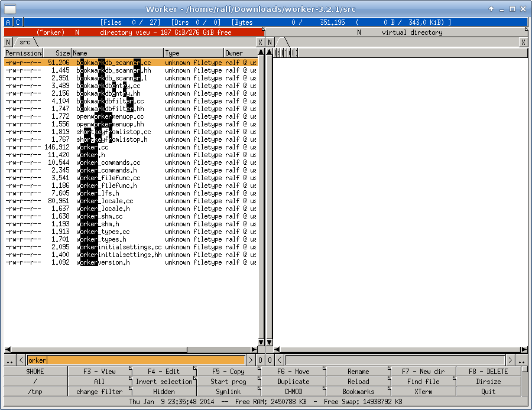Click the left panel path input field
532x410 pixels.
click(x=135, y=360)
